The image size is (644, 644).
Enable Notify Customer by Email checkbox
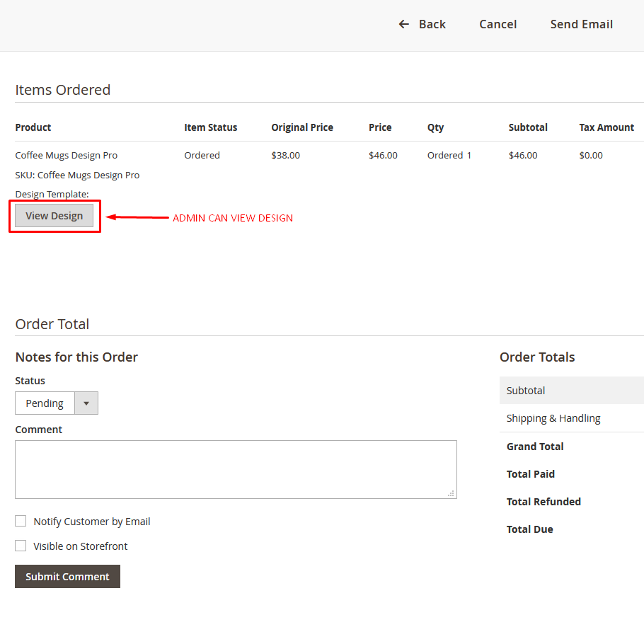21,522
